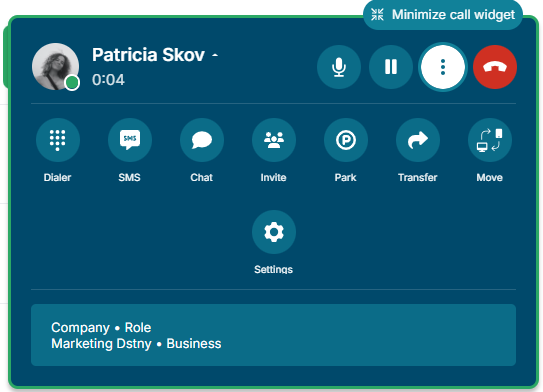Open the Dialer keypad

pos(58,140)
